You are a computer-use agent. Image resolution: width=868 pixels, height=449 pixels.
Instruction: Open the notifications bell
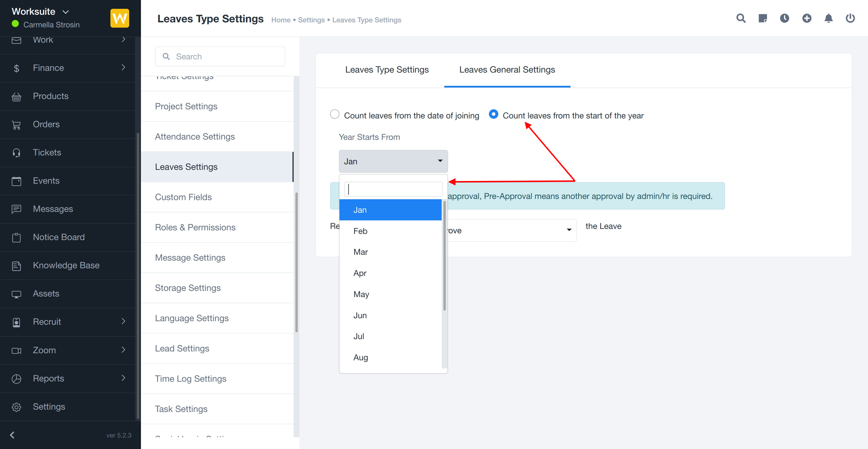point(828,18)
